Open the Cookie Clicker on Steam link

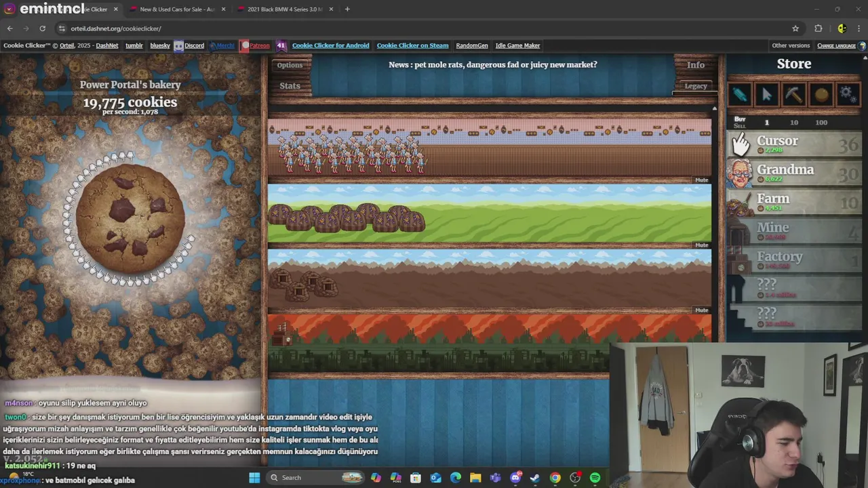click(x=412, y=45)
